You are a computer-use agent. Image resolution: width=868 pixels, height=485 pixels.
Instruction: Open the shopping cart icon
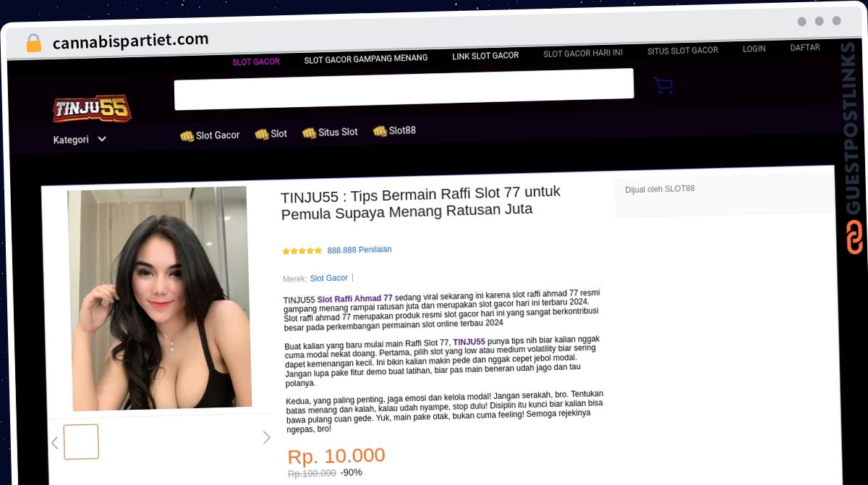(663, 85)
